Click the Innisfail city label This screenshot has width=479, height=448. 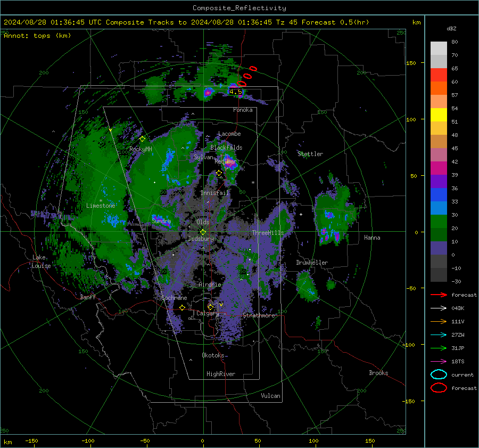coord(214,193)
